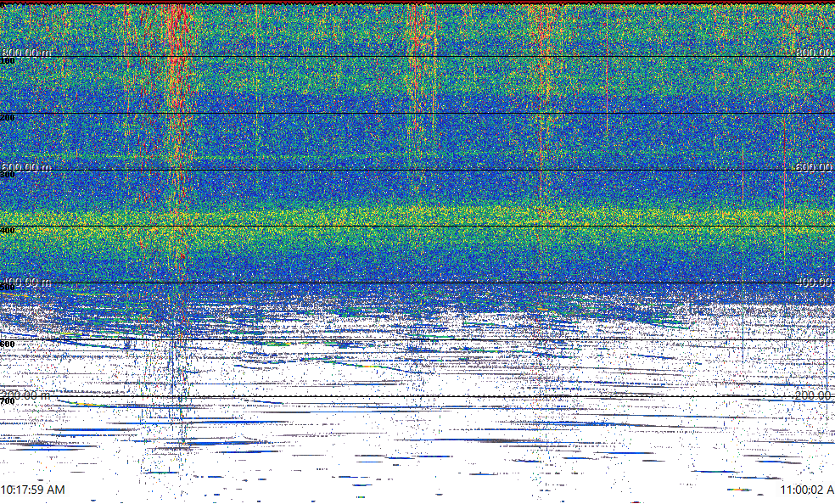Click the bold '600' depth grid label

pyautogui.click(x=8, y=344)
